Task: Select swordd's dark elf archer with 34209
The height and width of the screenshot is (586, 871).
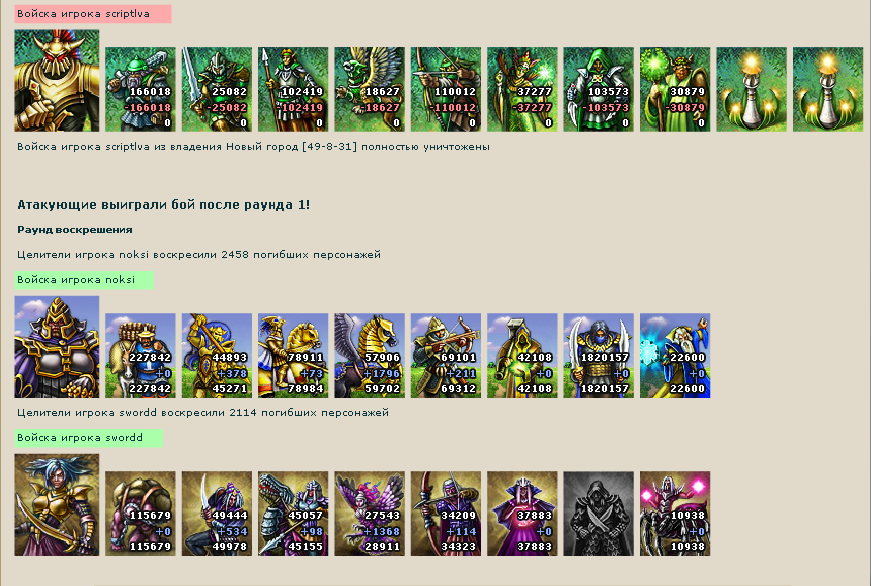Action: pos(445,514)
